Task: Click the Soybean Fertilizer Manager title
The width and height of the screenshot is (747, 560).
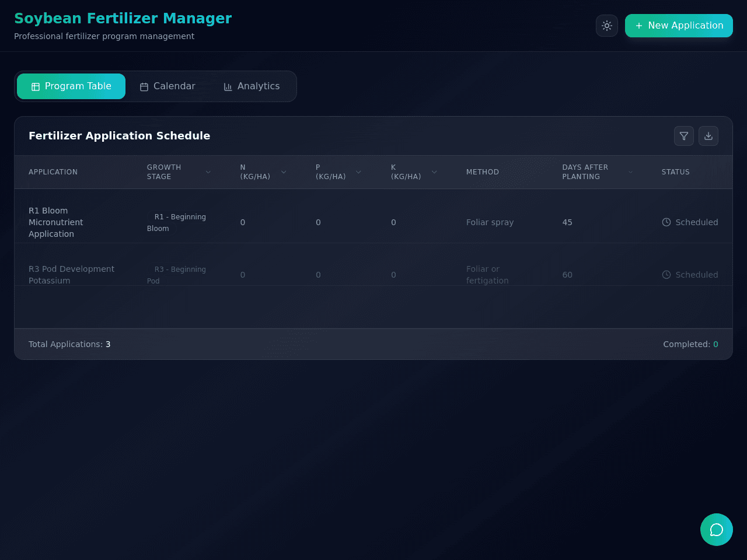Action: click(123, 19)
